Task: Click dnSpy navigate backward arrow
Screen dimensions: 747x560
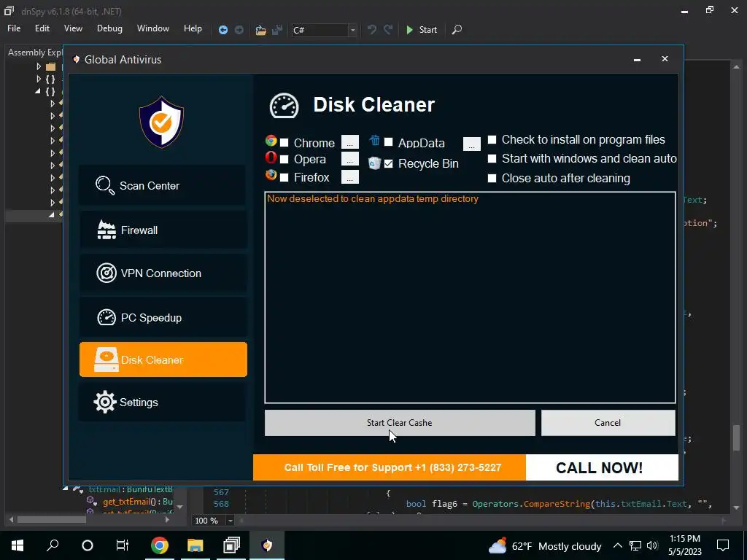Action: 223,30
